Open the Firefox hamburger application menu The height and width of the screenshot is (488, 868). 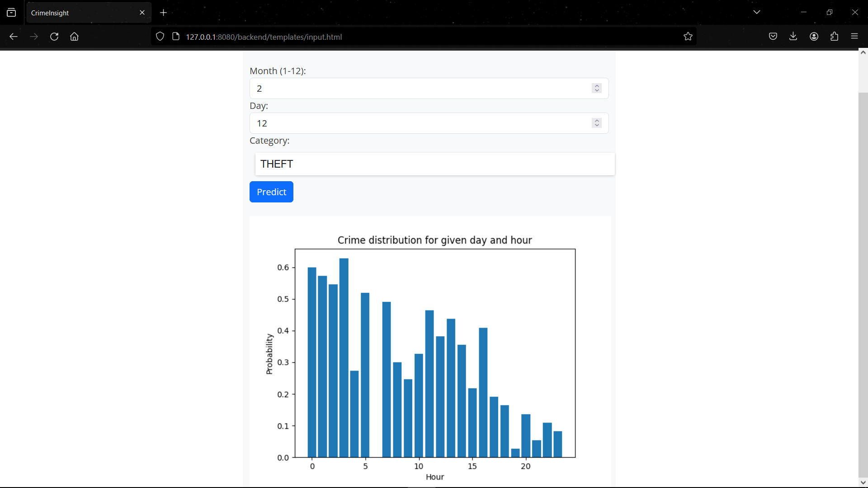854,37
